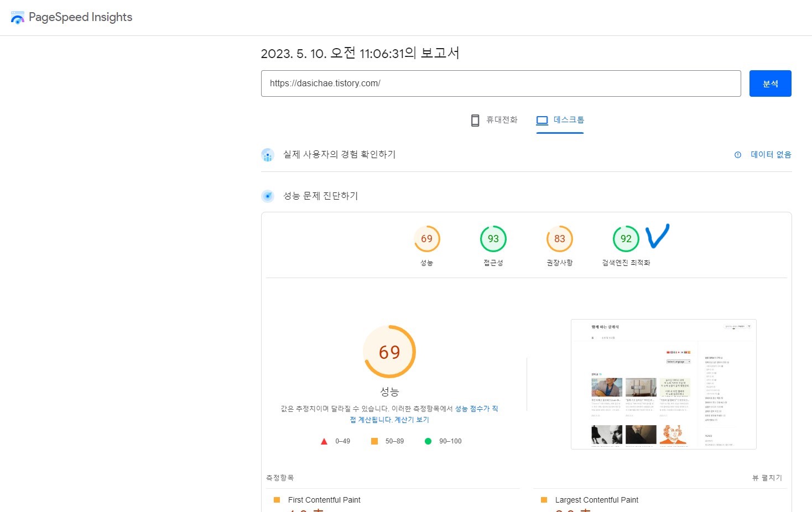Click the 데이터 없음 link
Screen dimensions: 812x512
pos(771,155)
